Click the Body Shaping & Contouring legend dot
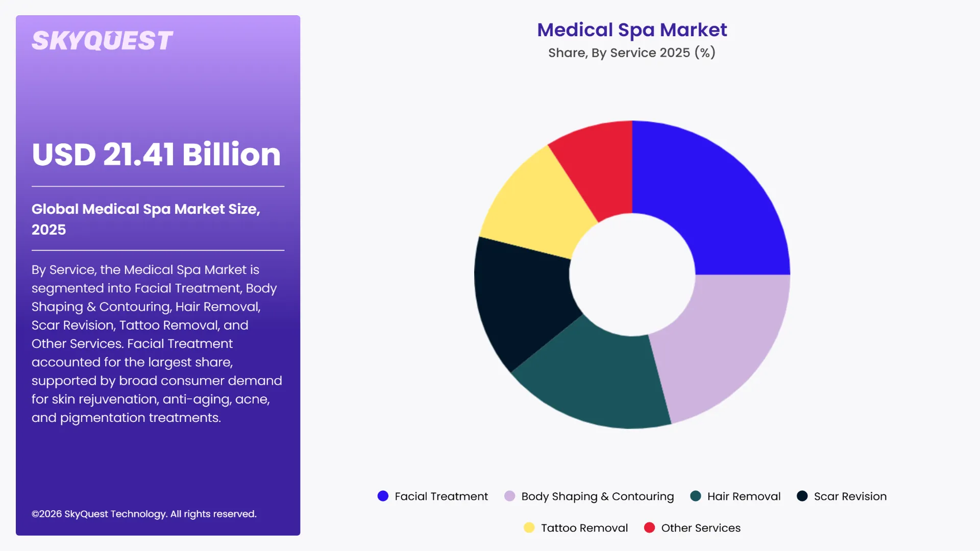980x551 pixels. coord(509,496)
